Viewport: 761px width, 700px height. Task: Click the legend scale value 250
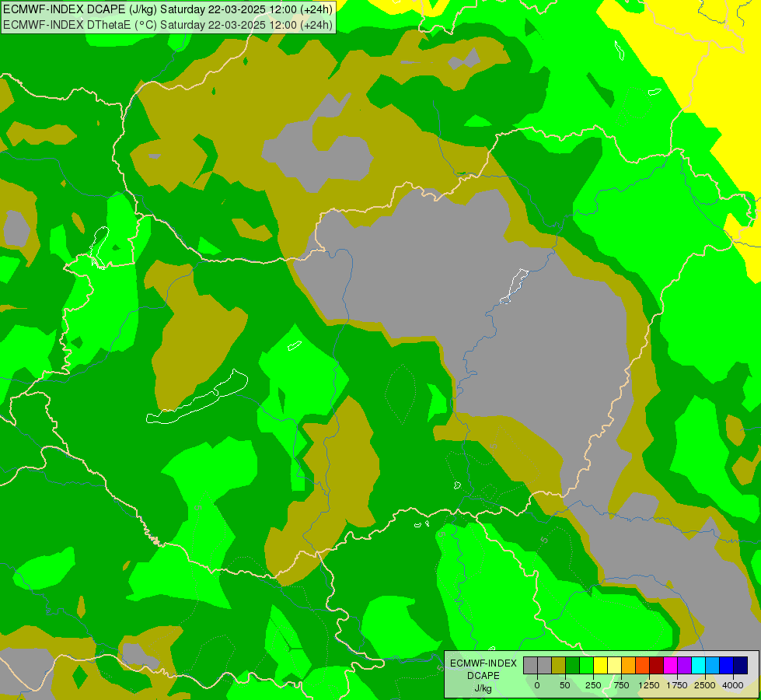(593, 685)
